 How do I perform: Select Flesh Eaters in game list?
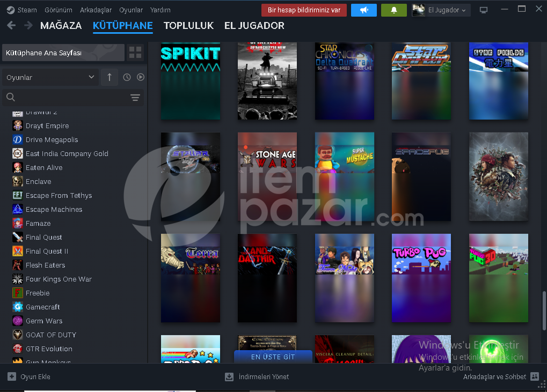(45, 265)
